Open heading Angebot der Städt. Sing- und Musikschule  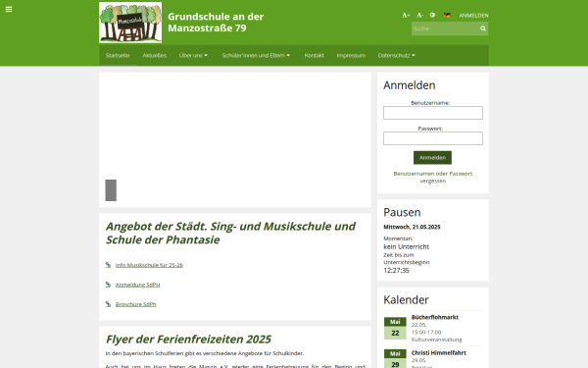pyautogui.click(x=230, y=233)
